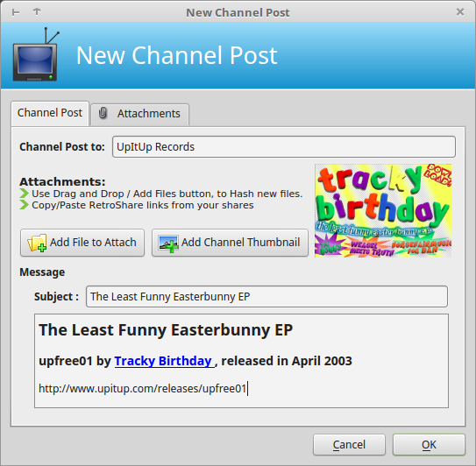
Task: Click the TV channel icon in header
Action: (x=35, y=54)
